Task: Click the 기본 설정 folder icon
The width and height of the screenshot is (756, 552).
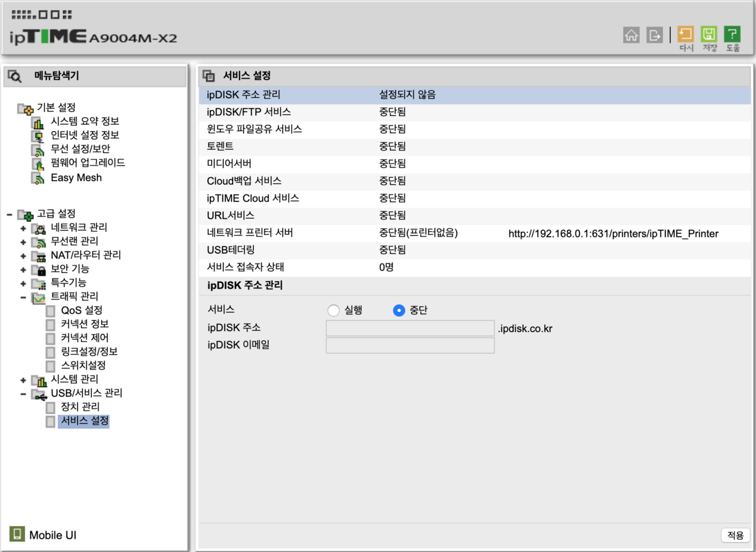Action: 25,108
